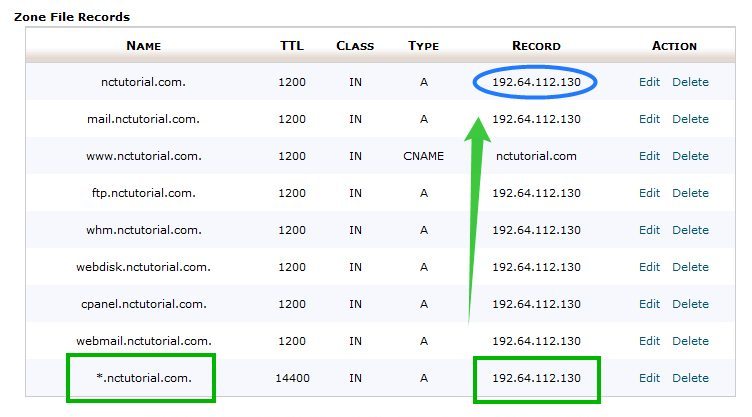Edit the cpanel.nctutorial.com. record
Viewport: 752px width, 417px height.
point(649,304)
